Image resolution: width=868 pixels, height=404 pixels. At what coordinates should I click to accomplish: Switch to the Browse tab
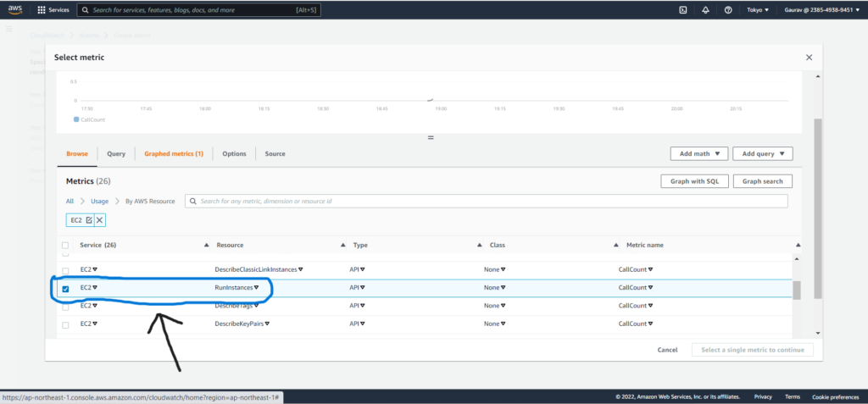click(x=77, y=154)
